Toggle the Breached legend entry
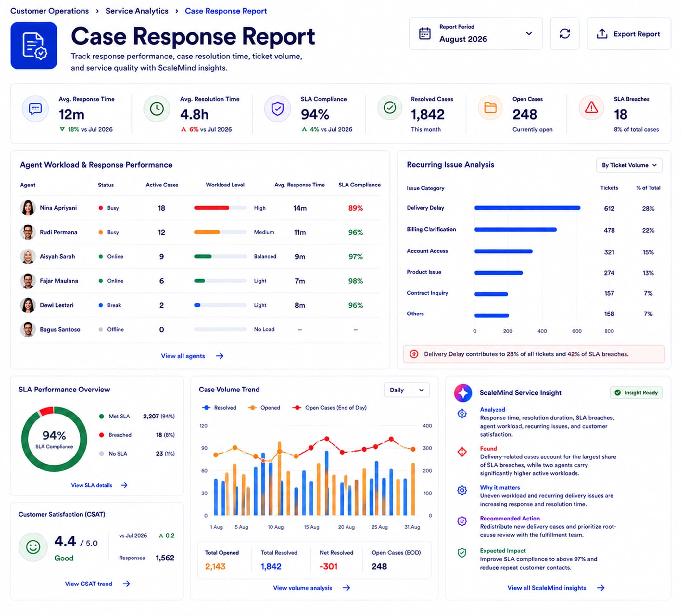This screenshot has height=616, width=682. (115, 435)
